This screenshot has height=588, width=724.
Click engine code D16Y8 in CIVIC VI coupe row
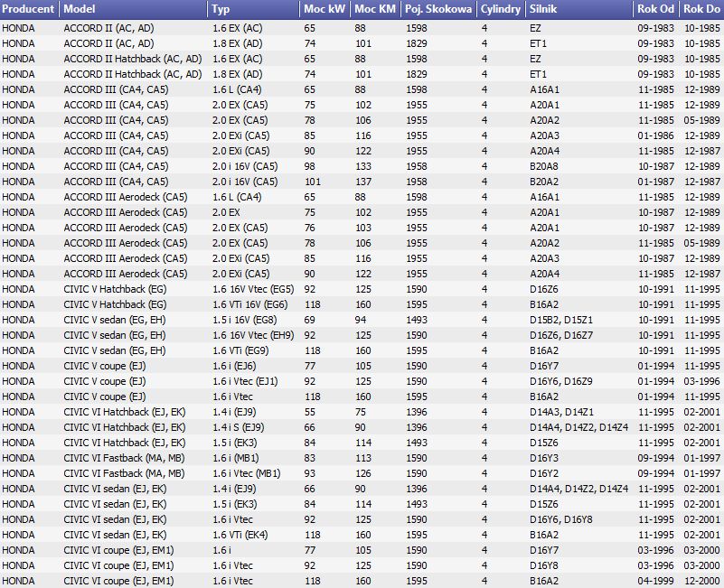(544, 565)
